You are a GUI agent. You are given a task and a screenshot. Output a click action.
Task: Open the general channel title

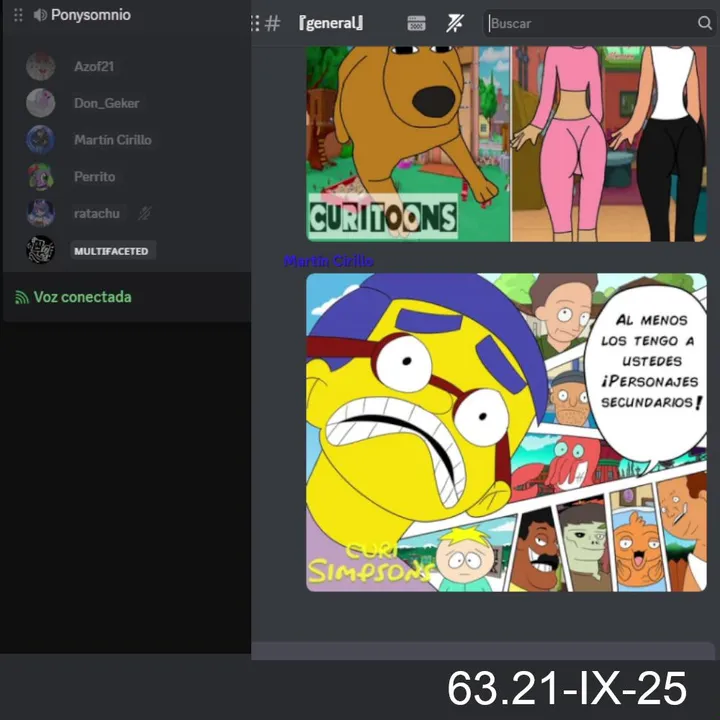pyautogui.click(x=331, y=23)
